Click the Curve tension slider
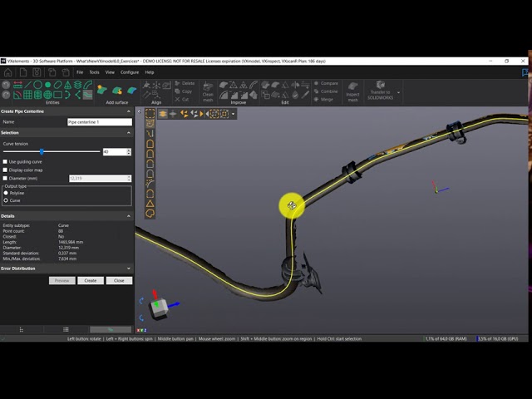The height and width of the screenshot is (399, 532). (42, 151)
